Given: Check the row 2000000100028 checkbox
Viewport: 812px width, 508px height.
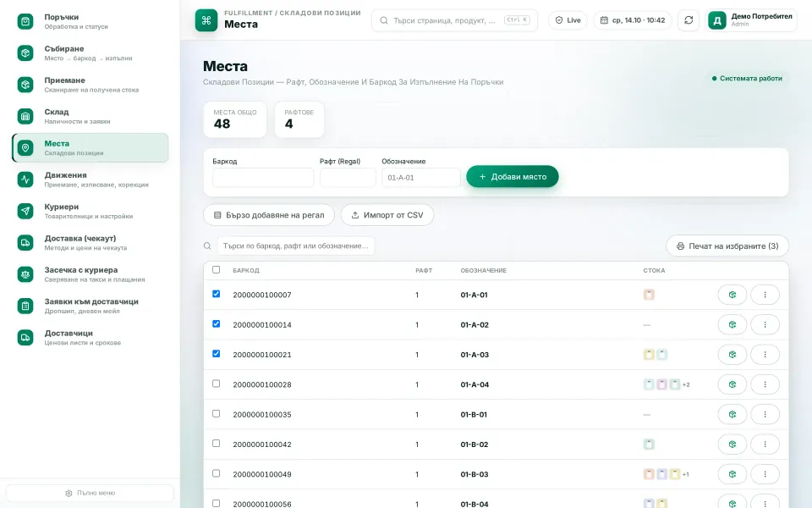Looking at the screenshot, I should (216, 384).
